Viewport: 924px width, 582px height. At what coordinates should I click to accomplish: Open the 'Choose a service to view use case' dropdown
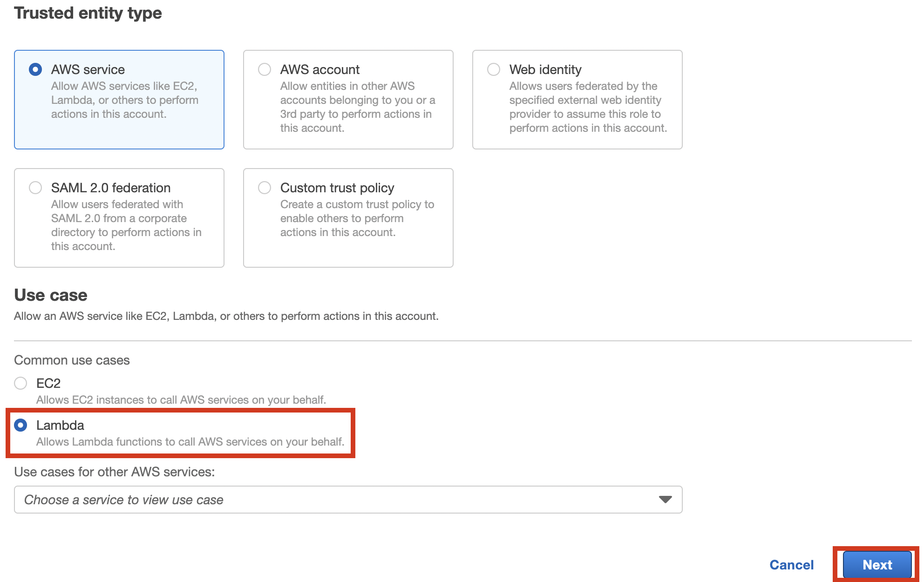coord(348,500)
